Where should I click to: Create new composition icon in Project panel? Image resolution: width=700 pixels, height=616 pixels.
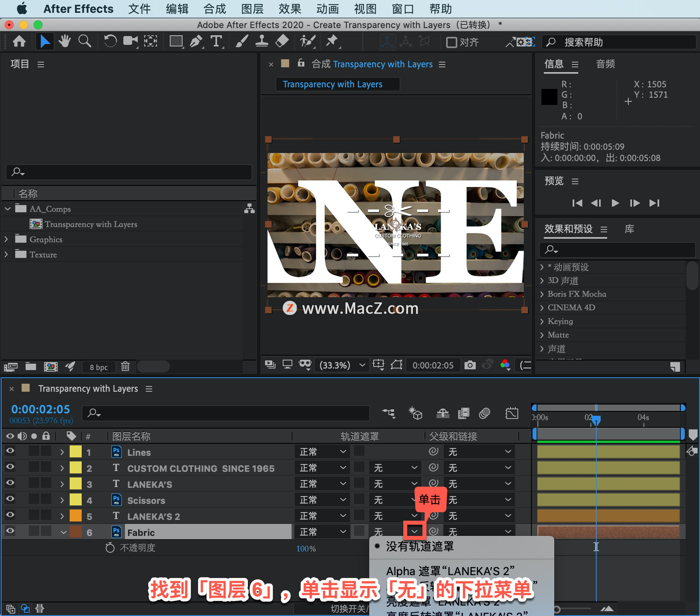click(50, 366)
